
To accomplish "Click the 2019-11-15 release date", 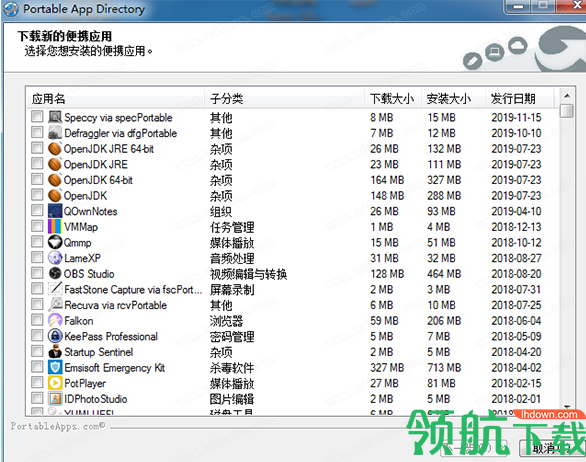I will 516,117.
